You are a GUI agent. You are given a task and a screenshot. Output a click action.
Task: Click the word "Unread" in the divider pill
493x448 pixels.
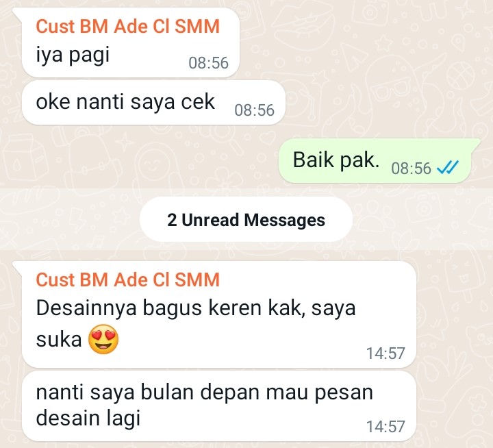pos(211,220)
